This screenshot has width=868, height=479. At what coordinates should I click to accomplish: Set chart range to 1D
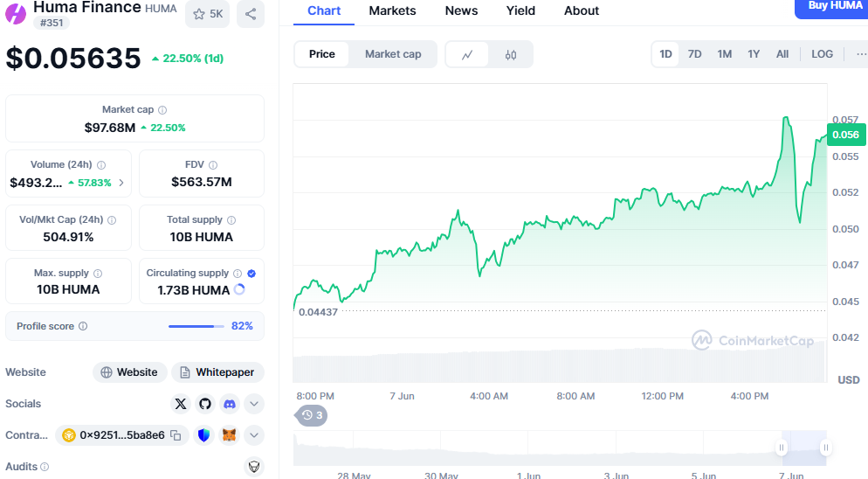tap(665, 54)
